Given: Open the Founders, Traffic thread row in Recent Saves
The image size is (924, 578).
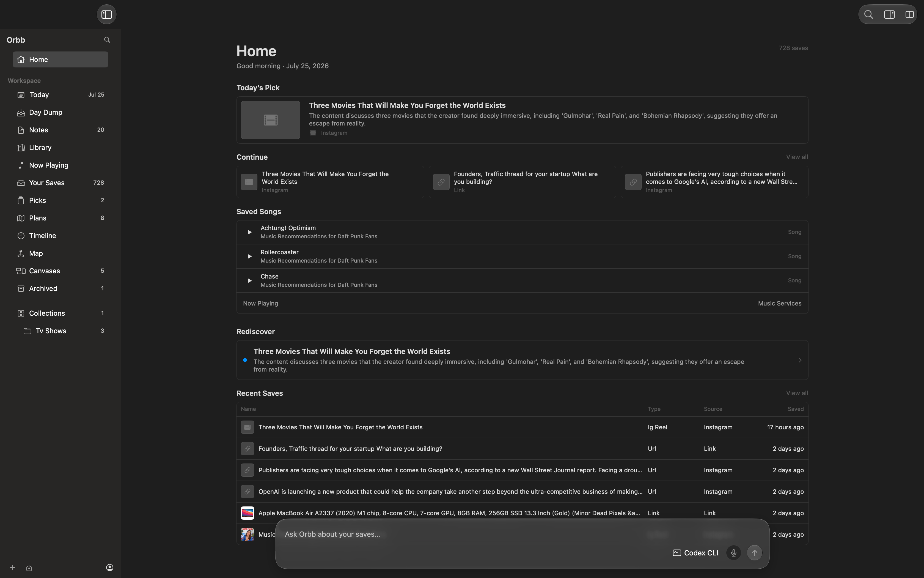Looking at the screenshot, I should click(x=522, y=449).
